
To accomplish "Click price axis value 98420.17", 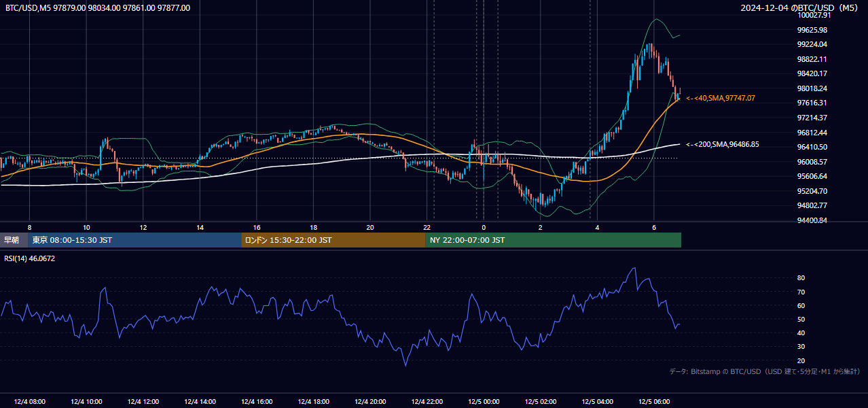I will click(812, 73).
